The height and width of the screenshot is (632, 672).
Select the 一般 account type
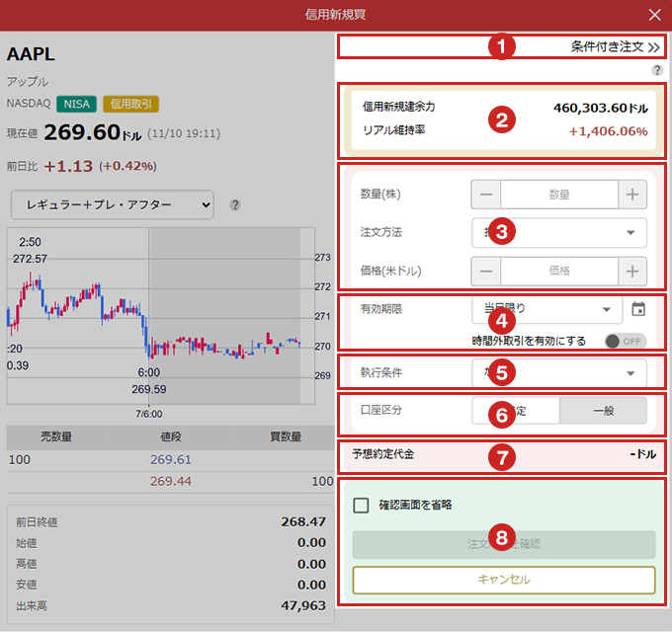pyautogui.click(x=603, y=411)
